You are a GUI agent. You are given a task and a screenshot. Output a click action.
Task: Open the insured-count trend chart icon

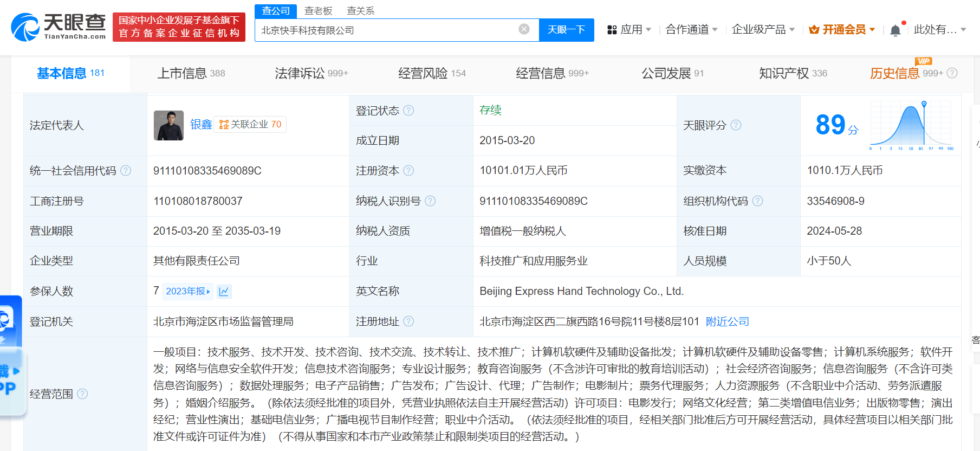coord(224,292)
